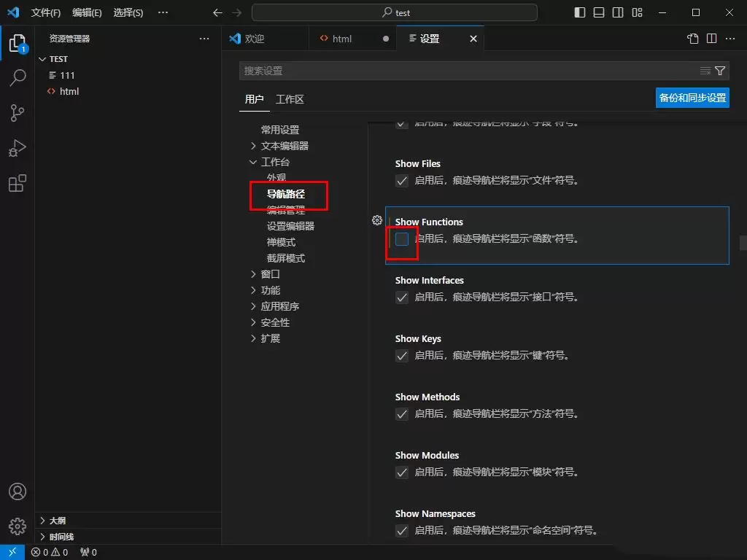The image size is (747, 560).
Task: Click the 备份和同步设置 button
Action: tap(692, 97)
